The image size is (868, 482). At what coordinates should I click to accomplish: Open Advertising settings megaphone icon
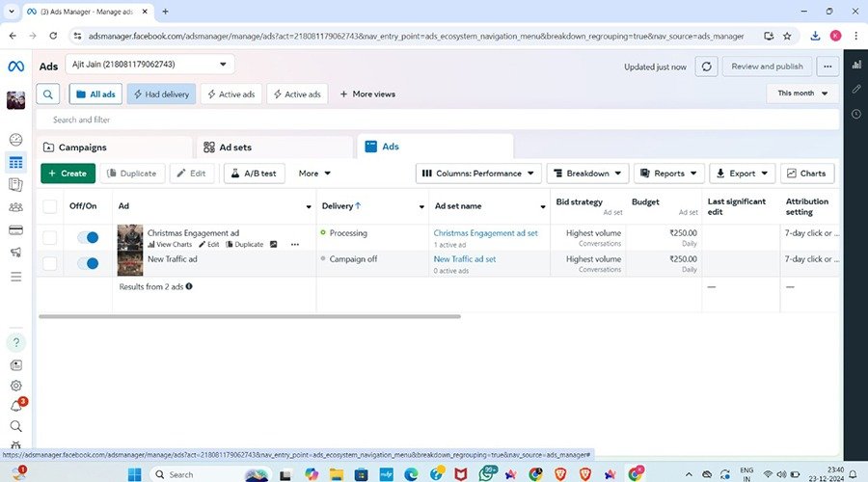click(x=16, y=253)
